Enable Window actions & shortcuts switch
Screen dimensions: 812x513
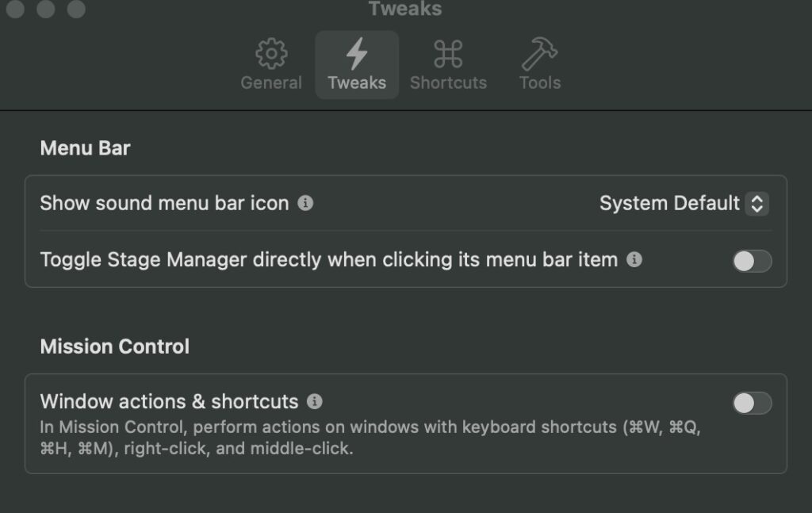coord(752,404)
